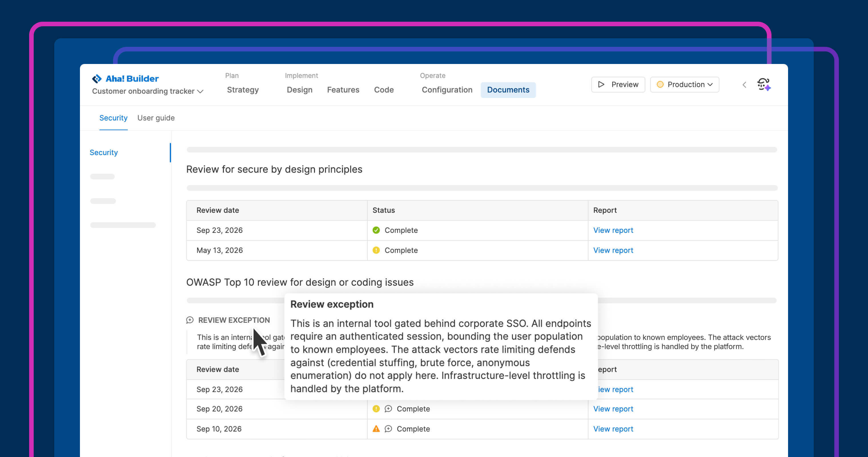View report for May 13, 2026 review
Screen dimensions: 868x457
click(613, 250)
